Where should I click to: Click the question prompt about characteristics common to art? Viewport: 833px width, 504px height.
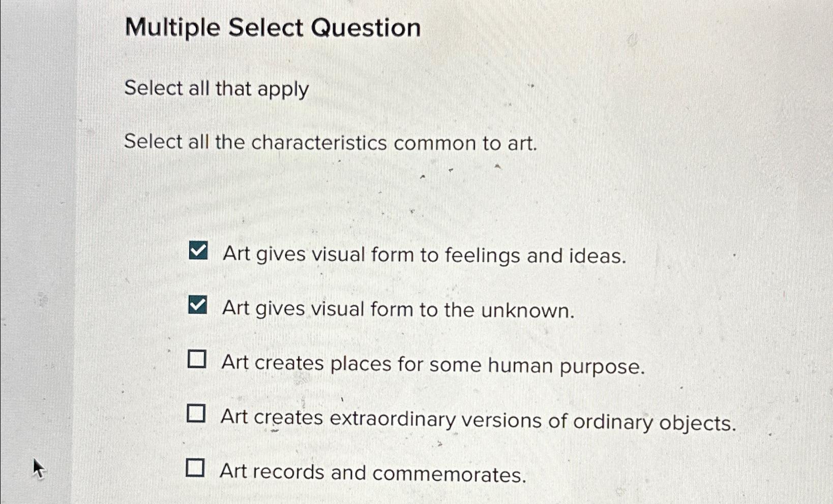[x=331, y=143]
